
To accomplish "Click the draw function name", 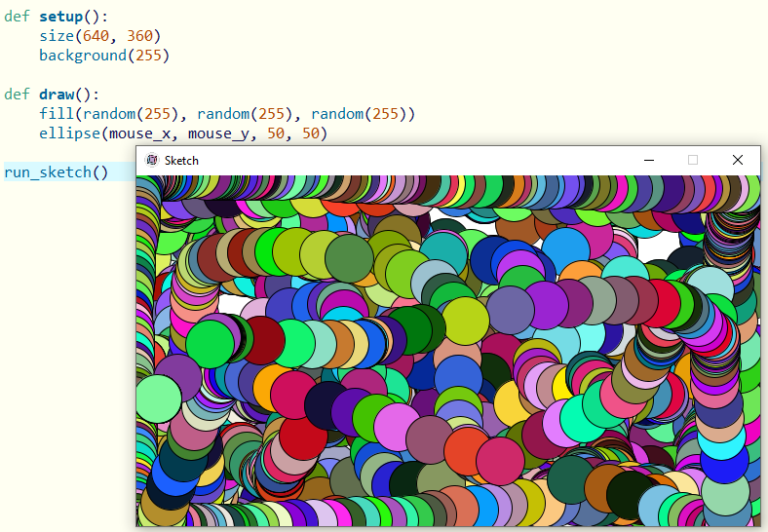I will coord(57,95).
